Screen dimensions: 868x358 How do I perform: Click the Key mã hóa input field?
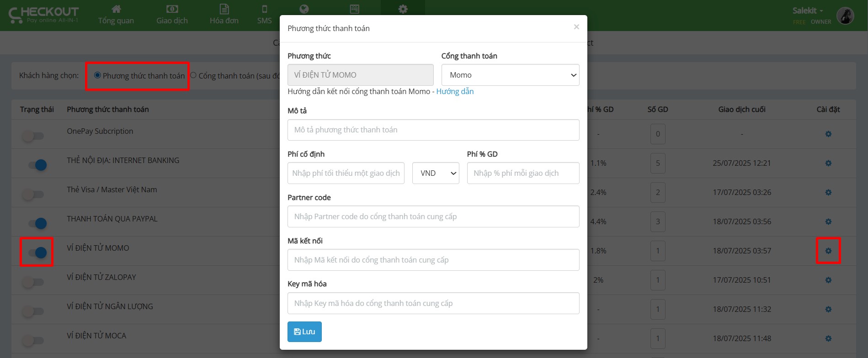(433, 303)
